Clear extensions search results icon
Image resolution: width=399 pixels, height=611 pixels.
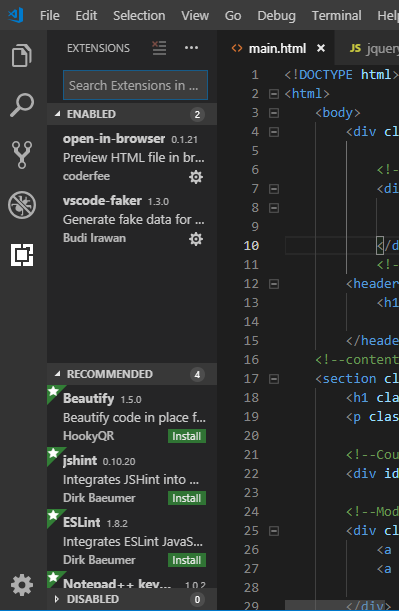159,48
